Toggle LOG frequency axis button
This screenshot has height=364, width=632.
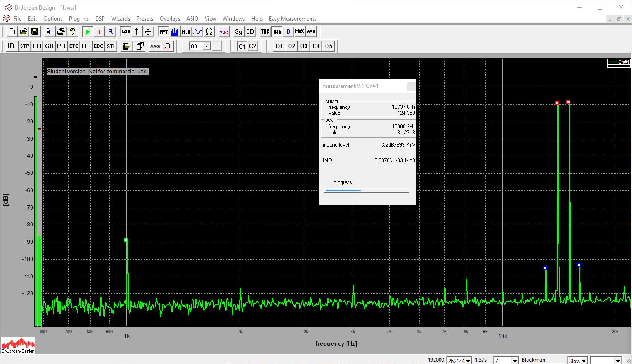pyautogui.click(x=125, y=32)
